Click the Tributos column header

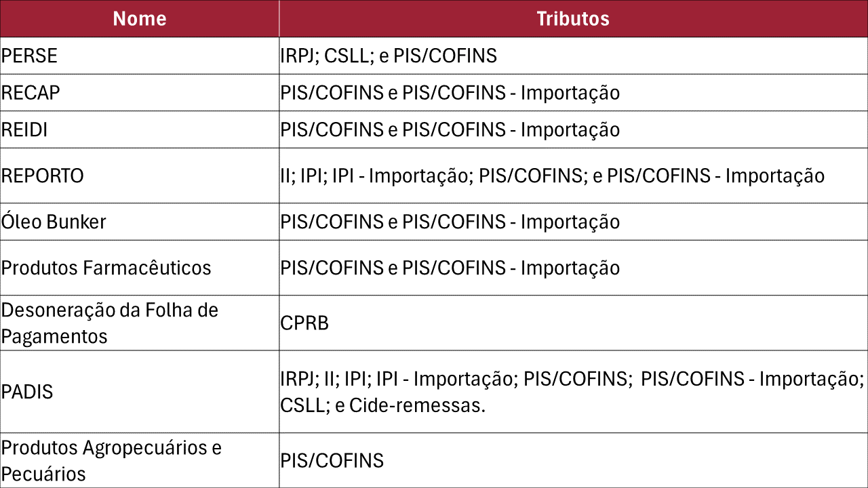point(573,18)
